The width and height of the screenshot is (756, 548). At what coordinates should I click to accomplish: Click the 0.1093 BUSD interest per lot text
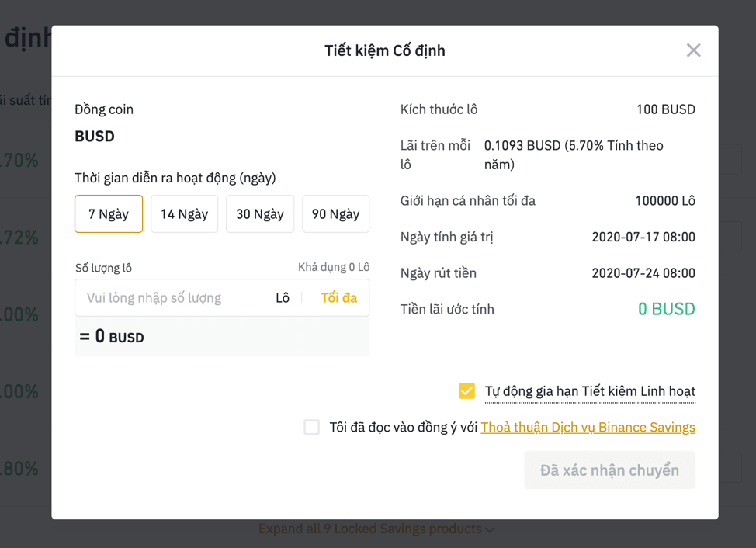[x=574, y=154]
